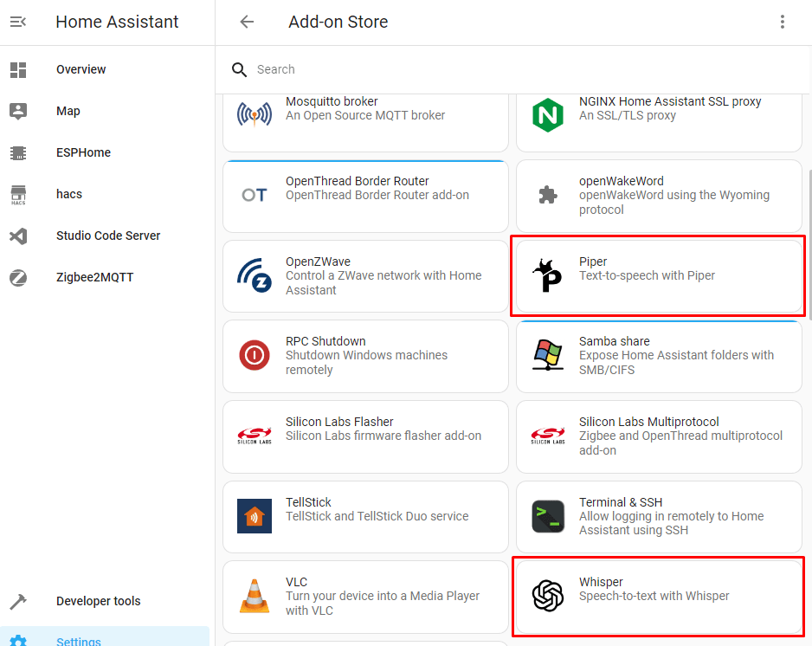Viewport: 812px width, 646px height.
Task: Open the OpenZWave add-on title
Action: coord(318,262)
